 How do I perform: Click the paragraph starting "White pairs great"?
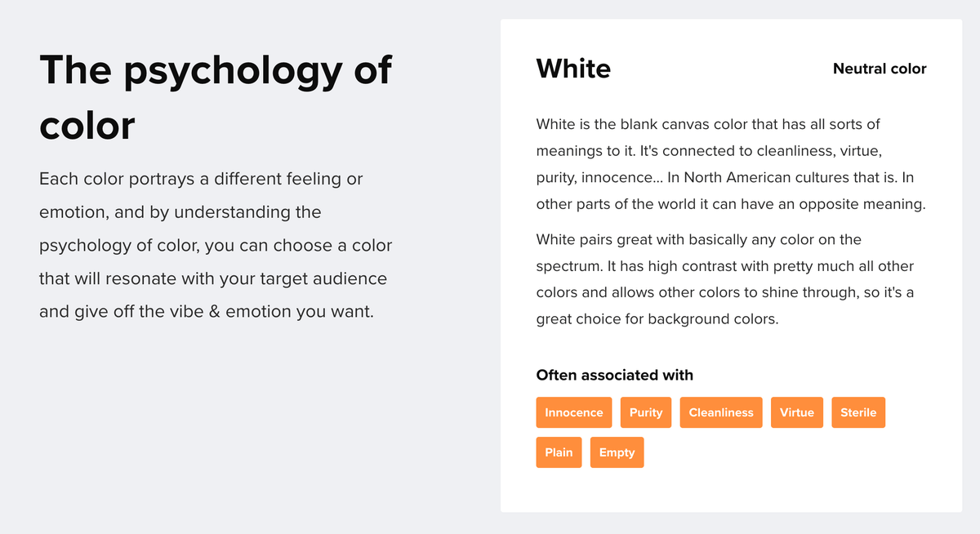[x=725, y=279]
